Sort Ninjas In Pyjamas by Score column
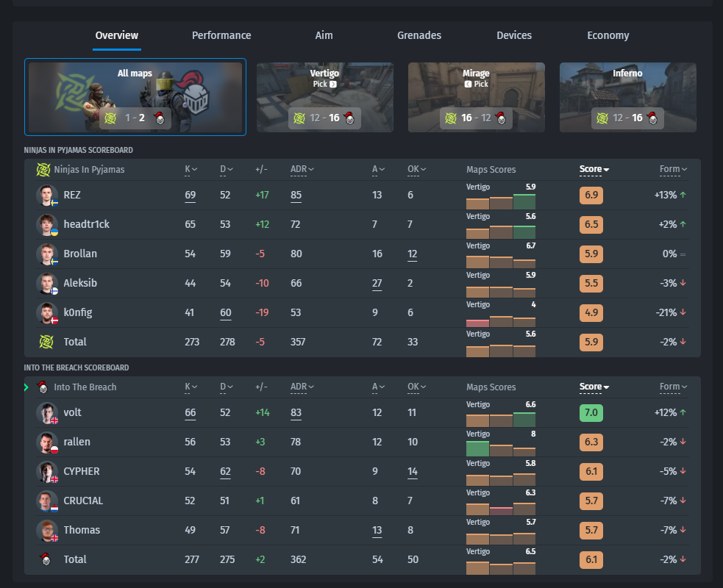This screenshot has width=723, height=588. pyautogui.click(x=594, y=170)
